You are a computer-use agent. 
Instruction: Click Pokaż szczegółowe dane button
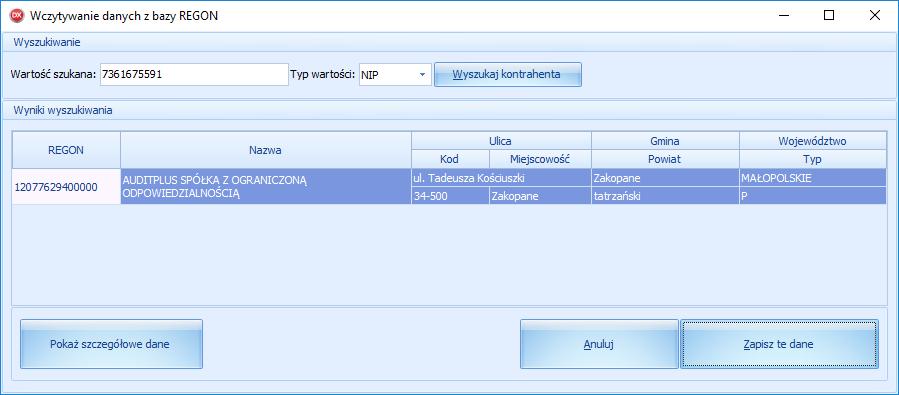click(x=111, y=344)
